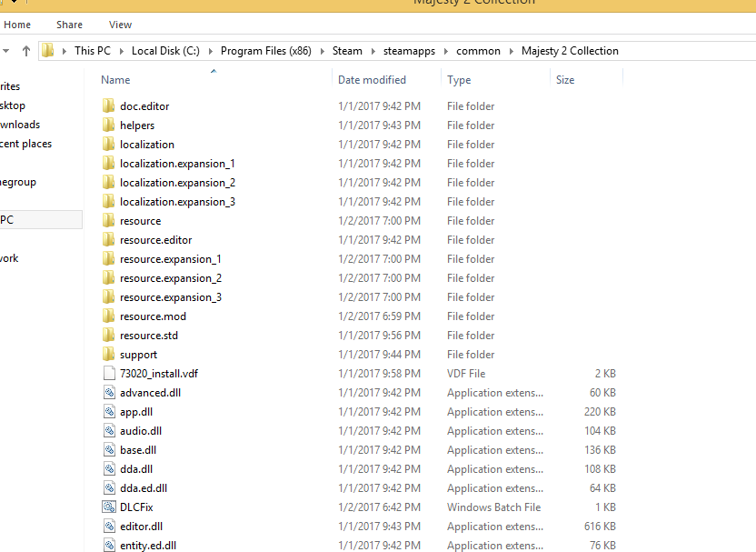Select the support folder icon
756x552 pixels.
click(108, 354)
